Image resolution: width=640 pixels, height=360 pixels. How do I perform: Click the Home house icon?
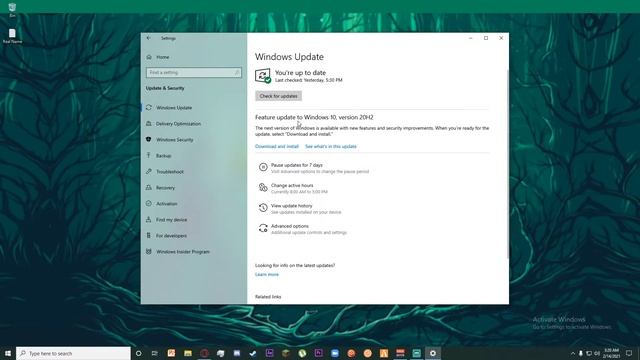pyautogui.click(x=149, y=57)
